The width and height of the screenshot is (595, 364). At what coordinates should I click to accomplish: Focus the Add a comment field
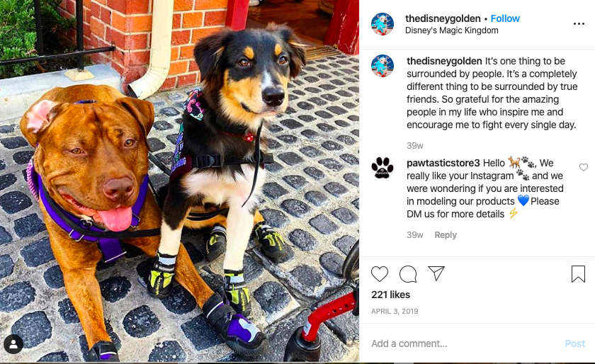click(463, 344)
